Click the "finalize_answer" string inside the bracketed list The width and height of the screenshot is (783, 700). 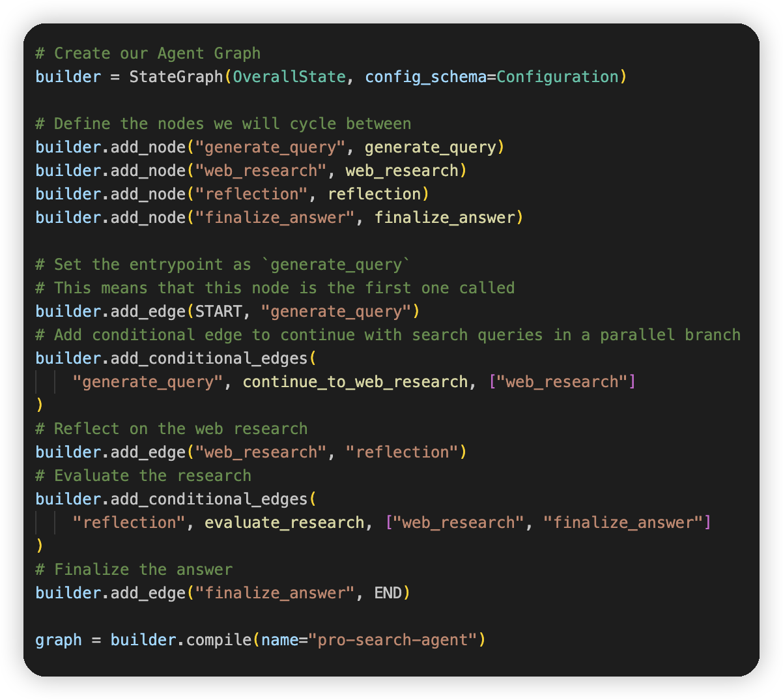(x=623, y=523)
